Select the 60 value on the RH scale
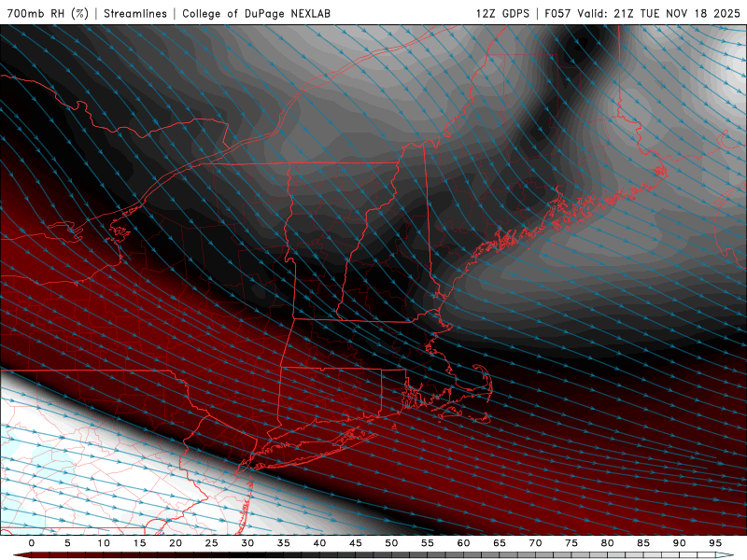This screenshot has width=747, height=560. point(463,543)
